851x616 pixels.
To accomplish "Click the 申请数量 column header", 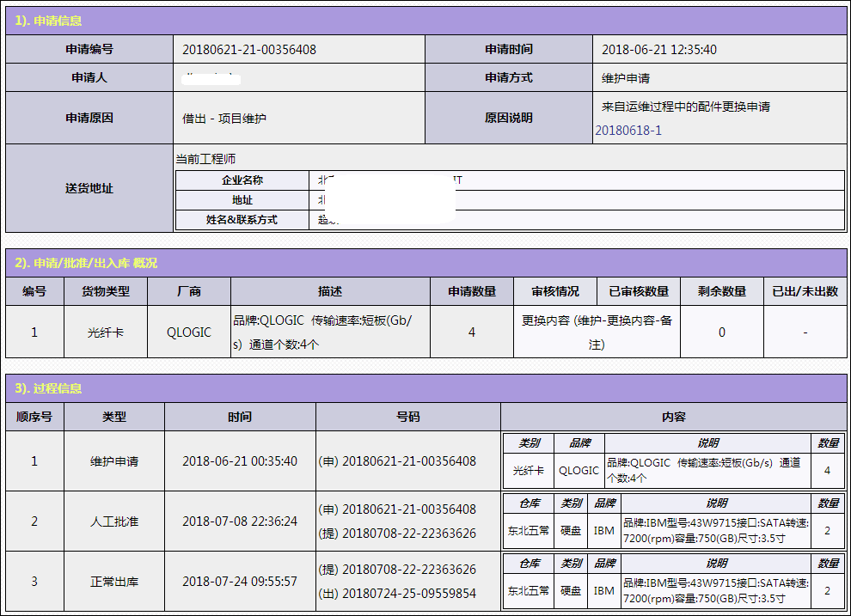I will click(x=472, y=291).
